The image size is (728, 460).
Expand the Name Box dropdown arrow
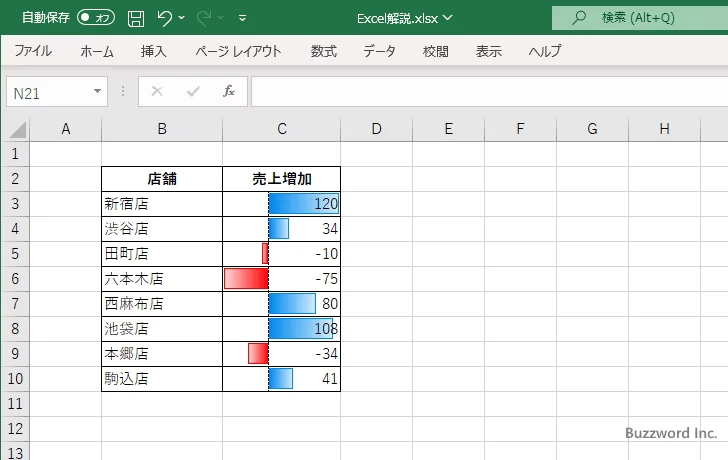(x=98, y=91)
